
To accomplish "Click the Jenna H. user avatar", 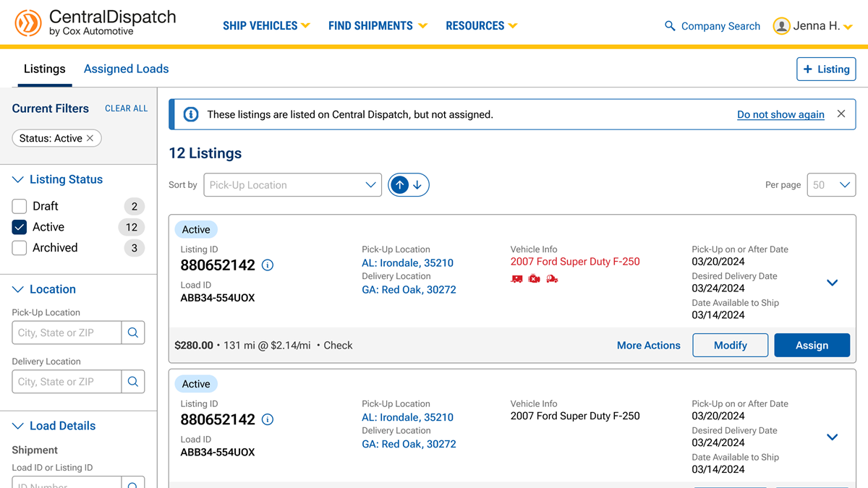I will tap(781, 26).
